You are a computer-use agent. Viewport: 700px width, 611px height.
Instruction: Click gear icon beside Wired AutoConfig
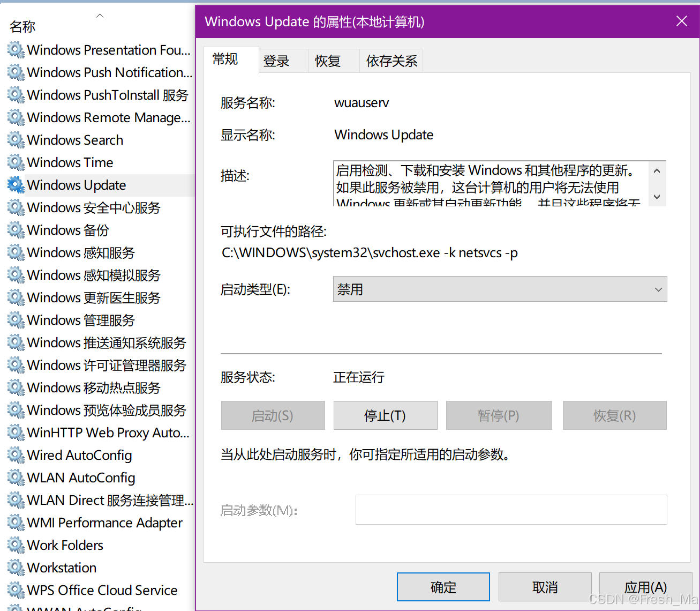point(16,456)
